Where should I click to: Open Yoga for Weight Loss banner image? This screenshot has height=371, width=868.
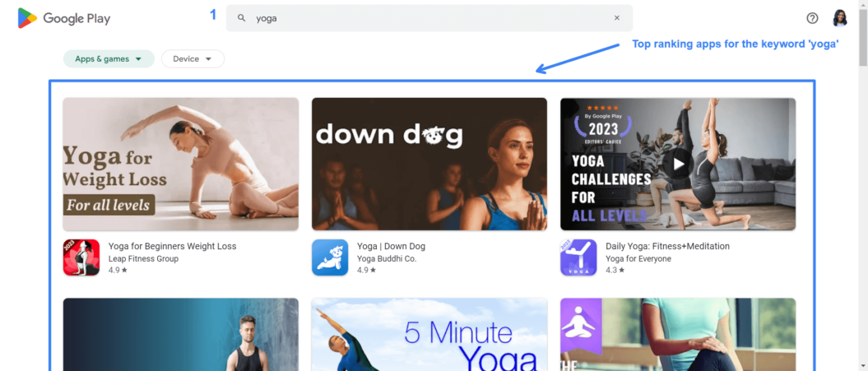pyautogui.click(x=180, y=164)
